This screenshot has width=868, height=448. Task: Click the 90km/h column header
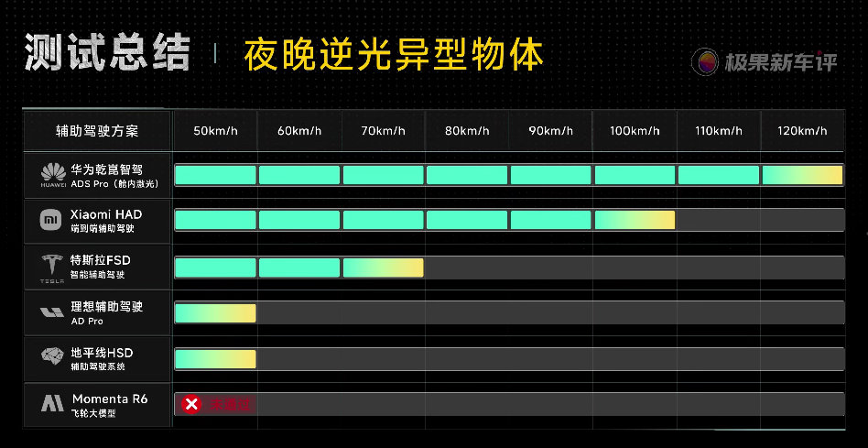[x=551, y=131]
